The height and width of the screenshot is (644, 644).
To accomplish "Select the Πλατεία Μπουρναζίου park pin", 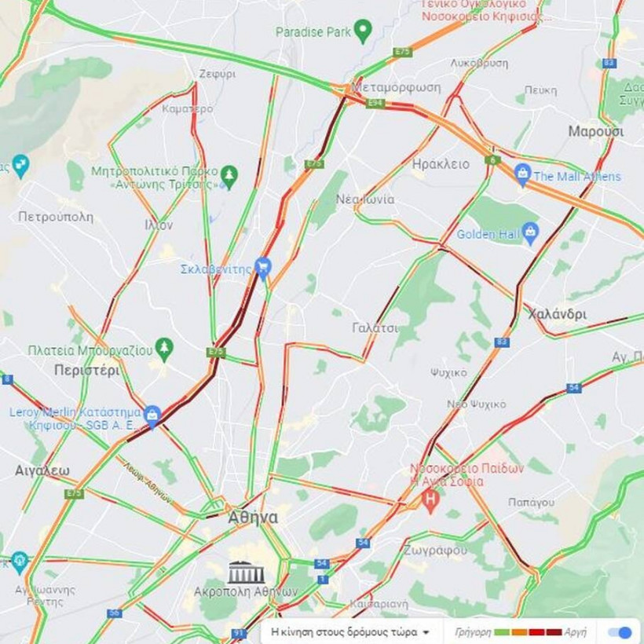I will pos(164,349).
